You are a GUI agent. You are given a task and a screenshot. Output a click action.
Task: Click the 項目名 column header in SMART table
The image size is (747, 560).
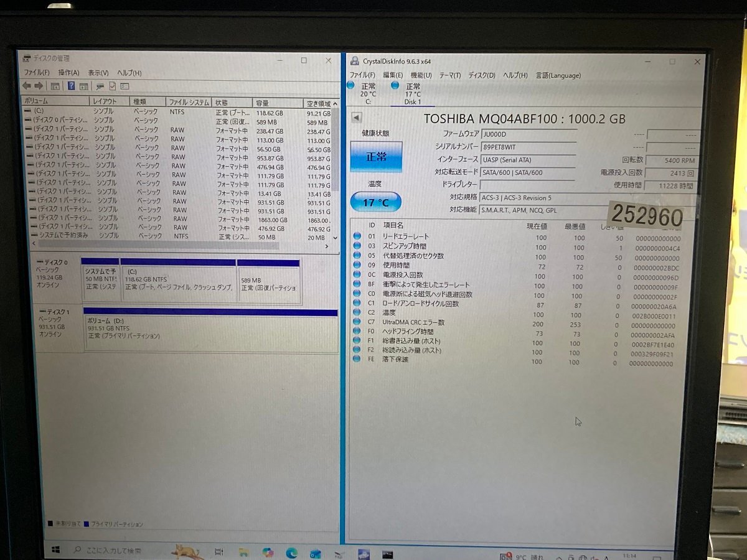click(393, 225)
